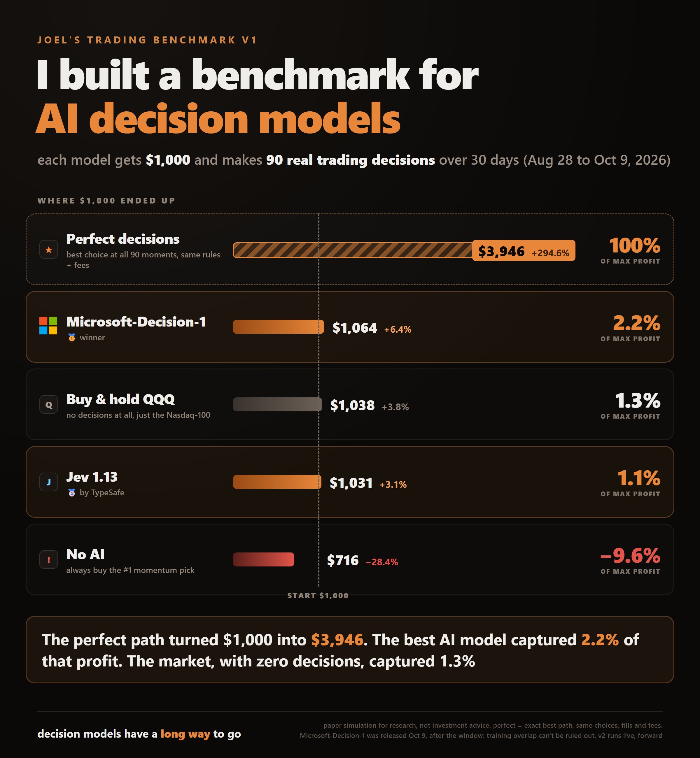The image size is (700, 758).
Task: Click the Microsoft-Decision-1 title
Action: click(x=136, y=322)
